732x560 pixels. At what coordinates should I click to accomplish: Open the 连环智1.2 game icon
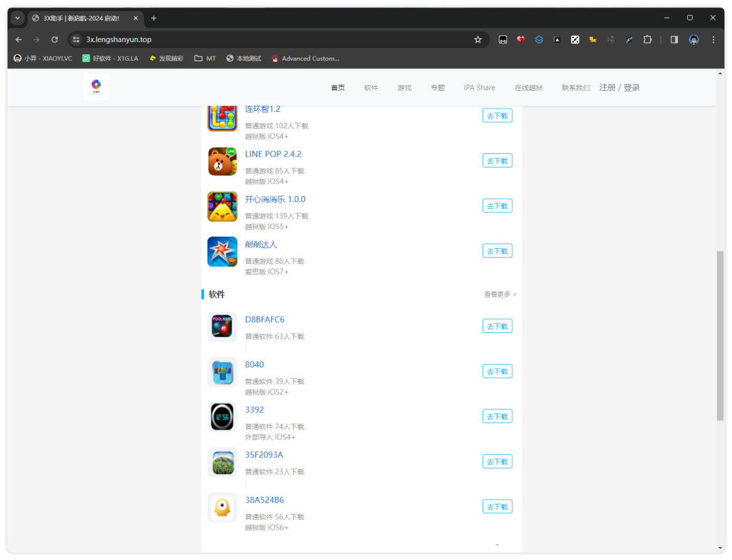point(222,118)
